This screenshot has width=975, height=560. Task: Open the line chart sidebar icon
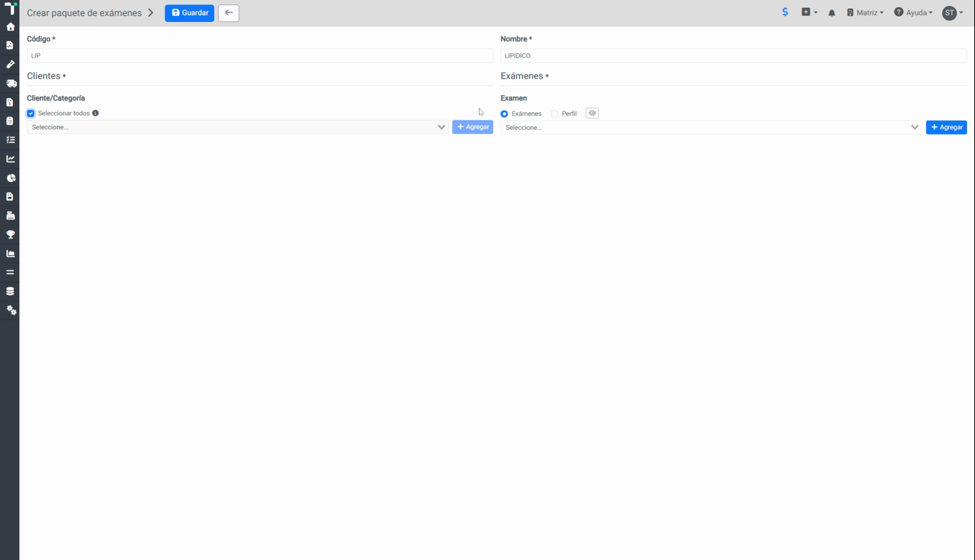pos(10,159)
